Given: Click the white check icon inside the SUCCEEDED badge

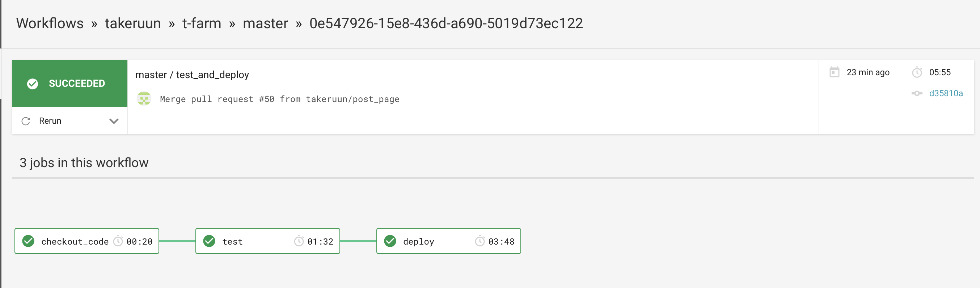Looking at the screenshot, I should 33,83.
